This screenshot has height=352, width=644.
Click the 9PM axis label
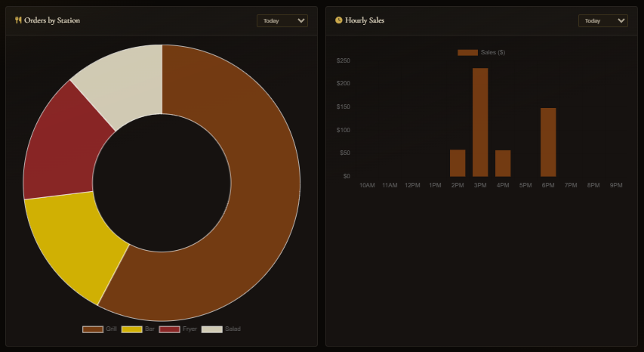pos(616,185)
